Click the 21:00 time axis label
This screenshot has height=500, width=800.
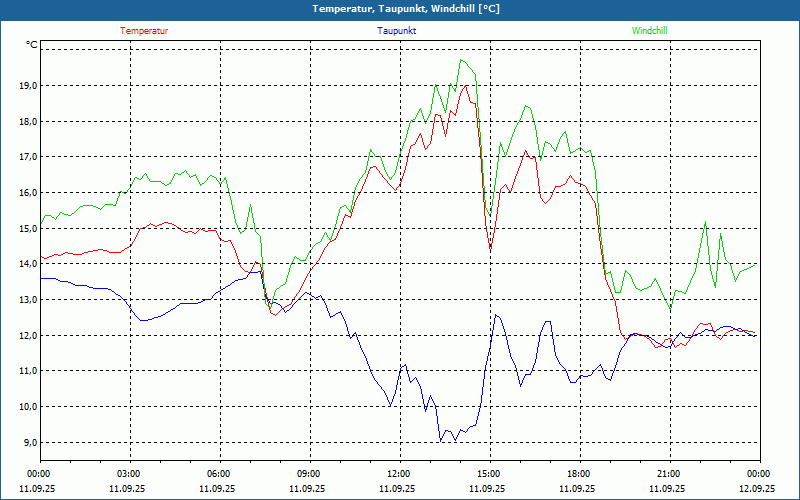(x=668, y=474)
